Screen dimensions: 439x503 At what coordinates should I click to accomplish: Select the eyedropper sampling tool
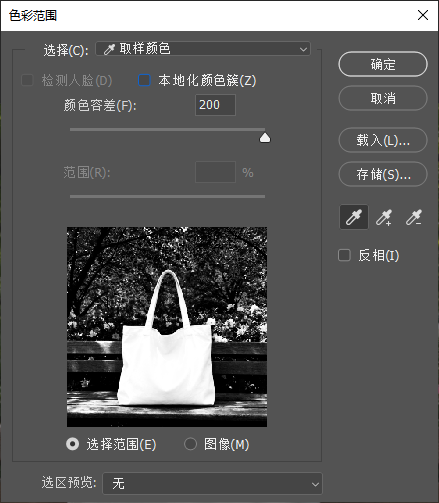pos(354,217)
